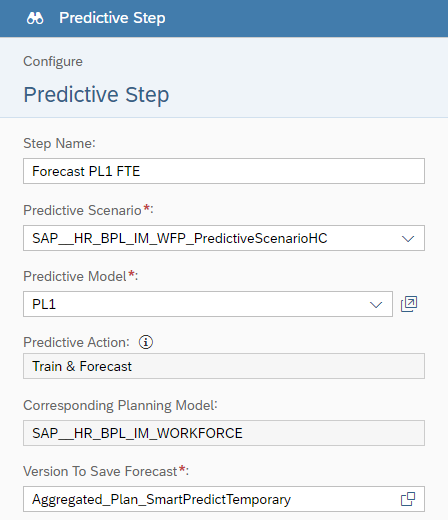This screenshot has height=520, width=448.
Task: Click the Predictive Action info icon
Action: click(x=146, y=342)
